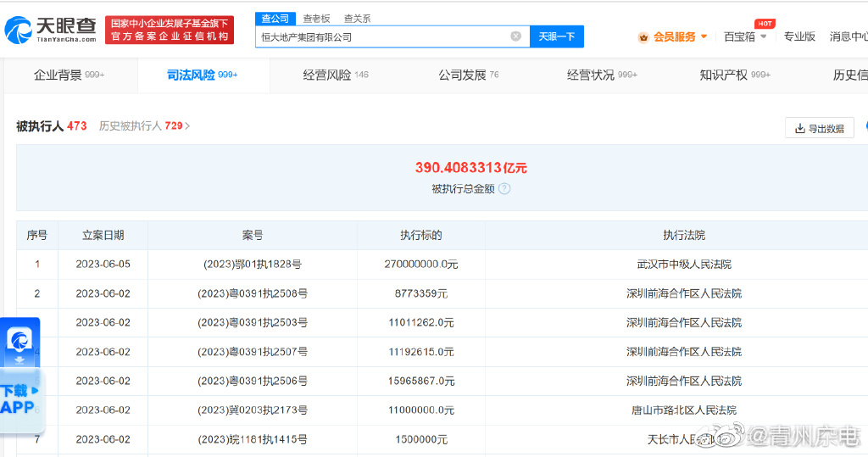Open the 知识产权 tab
The height and width of the screenshot is (457, 868).
coord(735,75)
